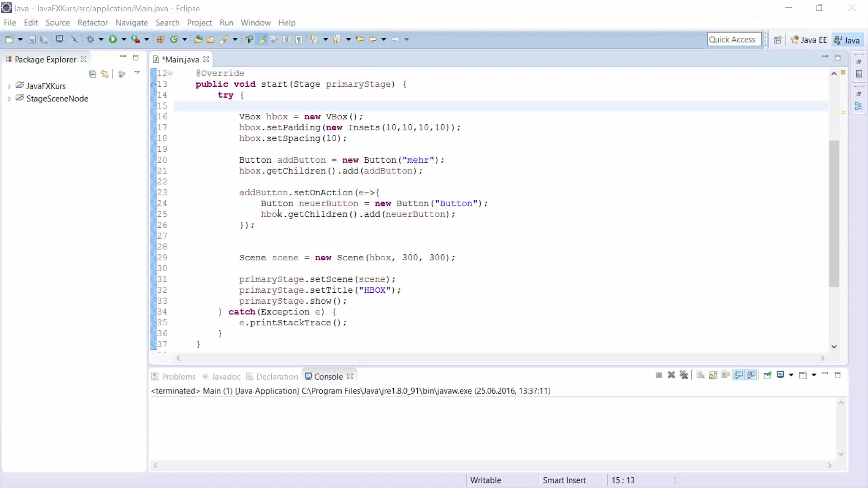Switch to the Java perspective
868x488 pixels.
pyautogui.click(x=847, y=40)
